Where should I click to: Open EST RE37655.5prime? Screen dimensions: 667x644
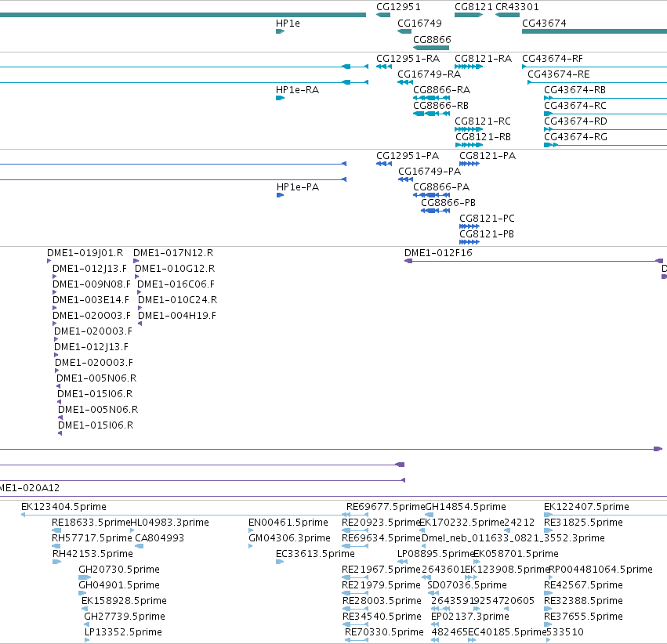(584, 617)
